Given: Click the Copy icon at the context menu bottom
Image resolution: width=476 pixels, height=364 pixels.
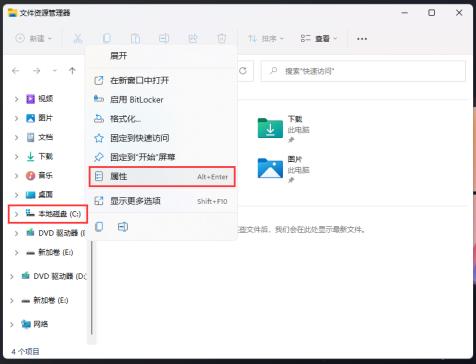Looking at the screenshot, I should tap(99, 227).
